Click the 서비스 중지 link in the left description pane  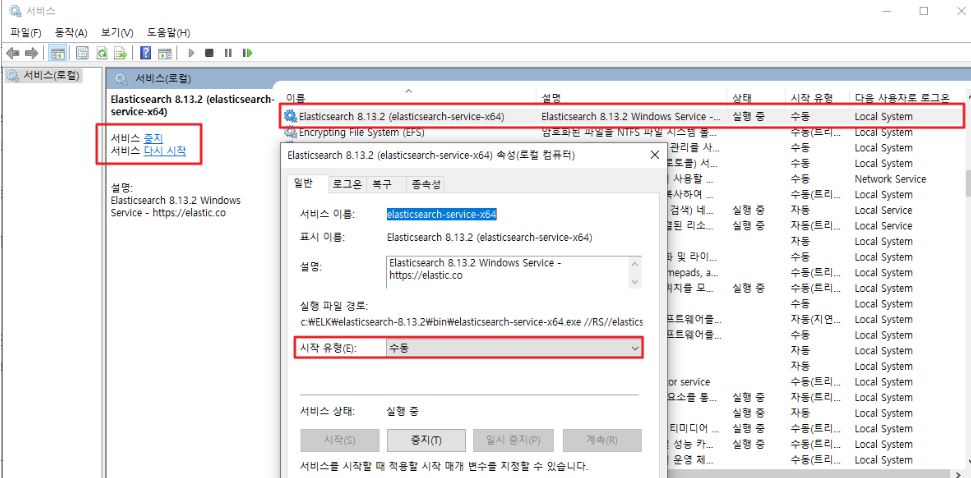click(x=153, y=137)
